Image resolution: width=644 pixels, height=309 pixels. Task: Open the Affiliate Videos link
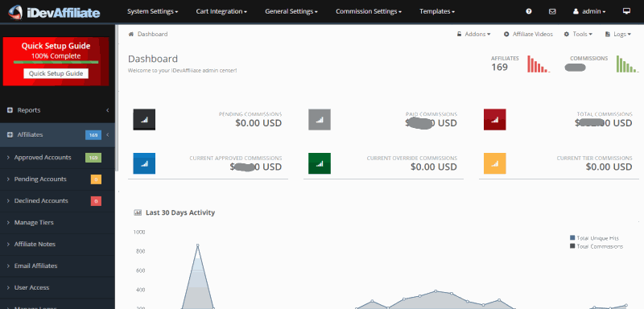tap(529, 34)
